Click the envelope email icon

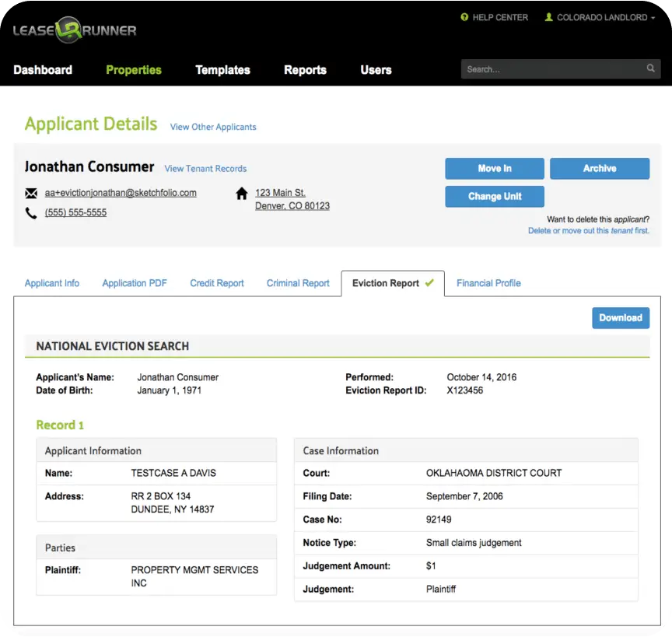(31, 193)
